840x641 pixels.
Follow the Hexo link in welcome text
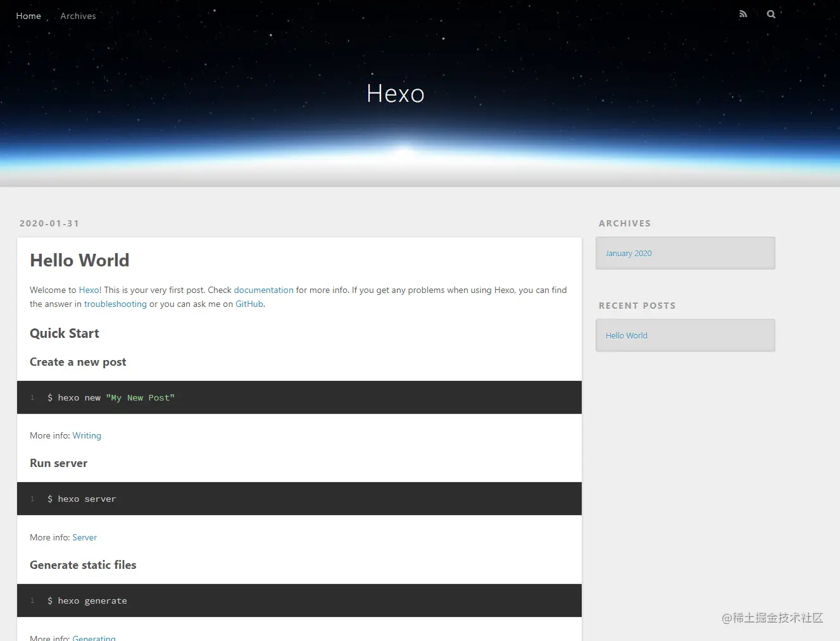89,290
